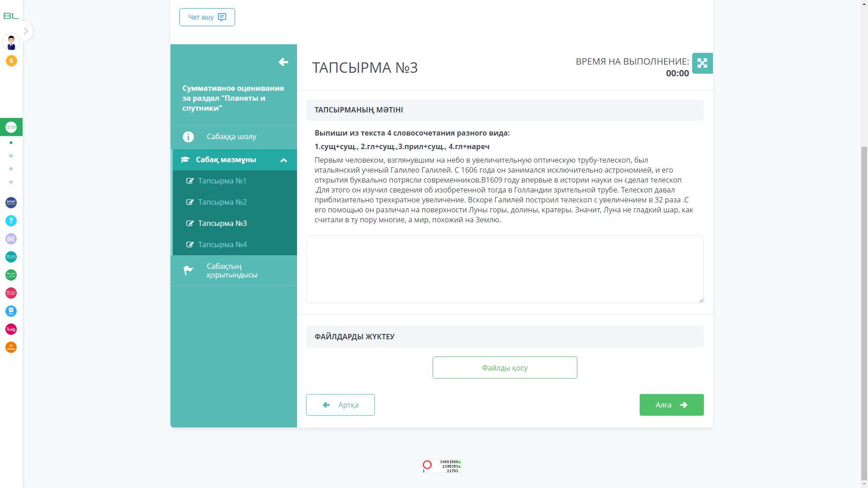
Task: Click the fullscreen expand icon near the timer
Action: tap(702, 63)
